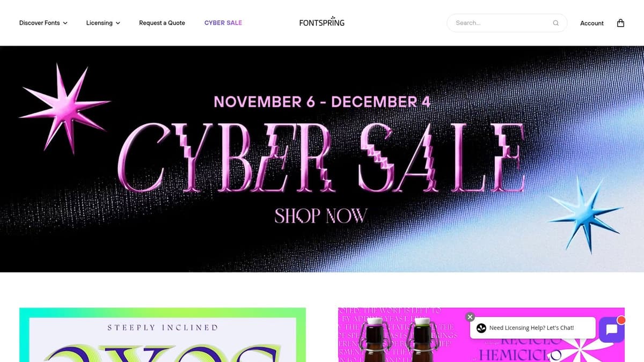644x362 pixels.
Task: Click the Fontspring logo
Action: 322,22
